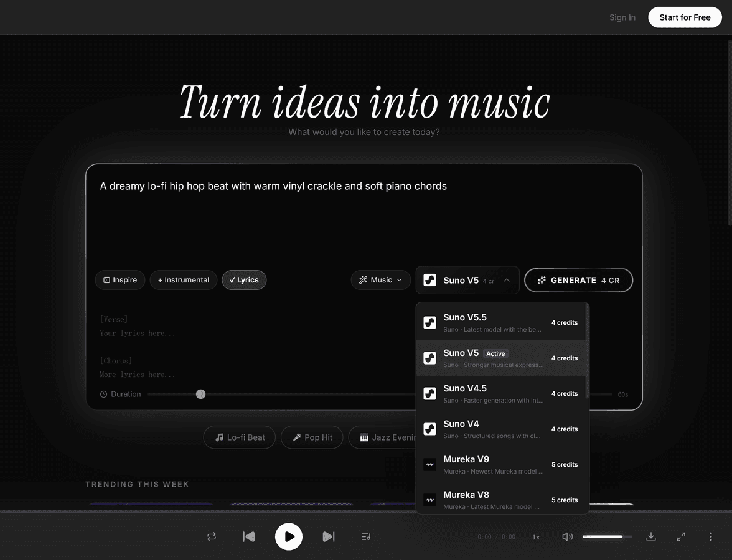This screenshot has width=732, height=560.
Task: Click the model list scrollbar
Action: pyautogui.click(x=587, y=351)
